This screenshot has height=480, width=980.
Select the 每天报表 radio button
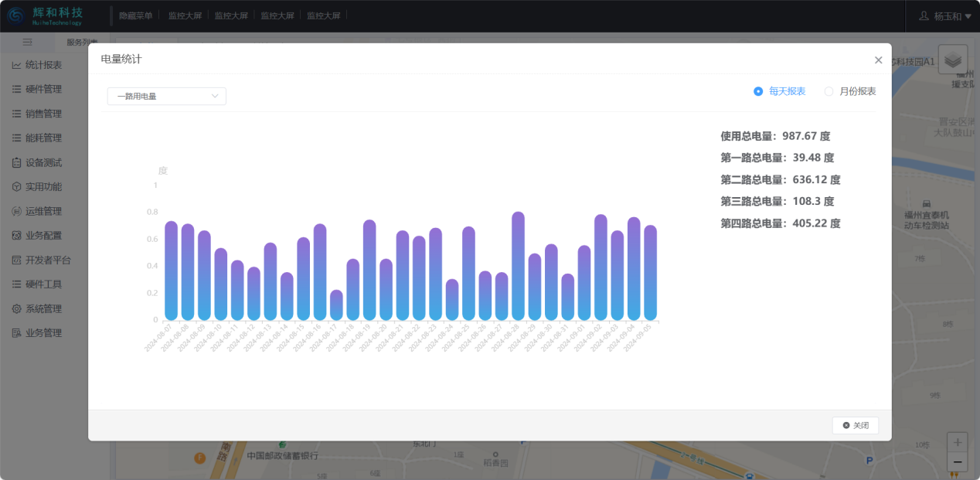(x=758, y=91)
